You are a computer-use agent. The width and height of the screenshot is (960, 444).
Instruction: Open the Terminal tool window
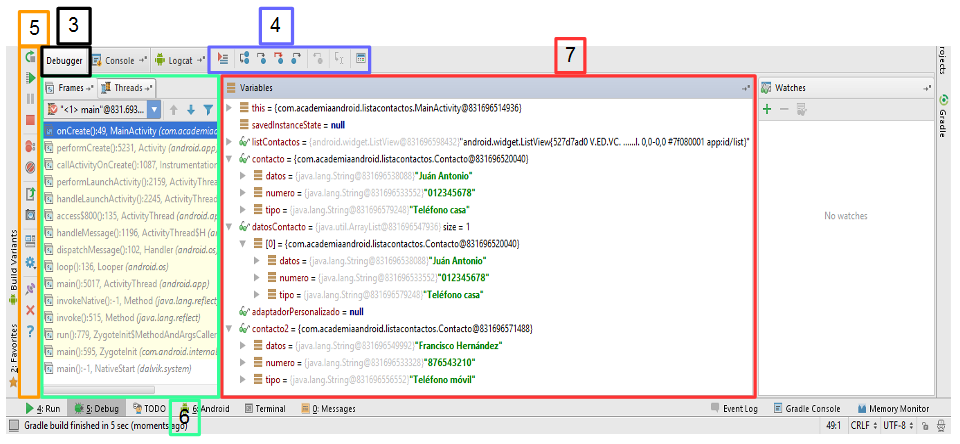(x=265, y=408)
